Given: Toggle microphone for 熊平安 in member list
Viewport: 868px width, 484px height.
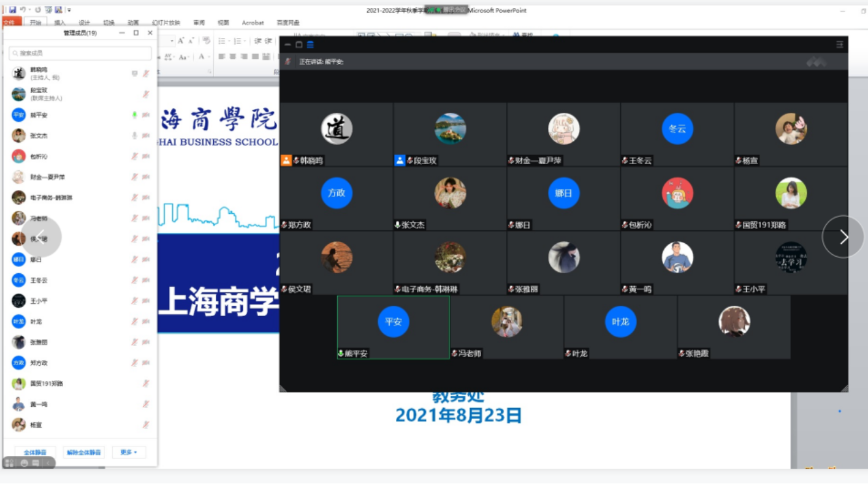Looking at the screenshot, I should tap(134, 115).
